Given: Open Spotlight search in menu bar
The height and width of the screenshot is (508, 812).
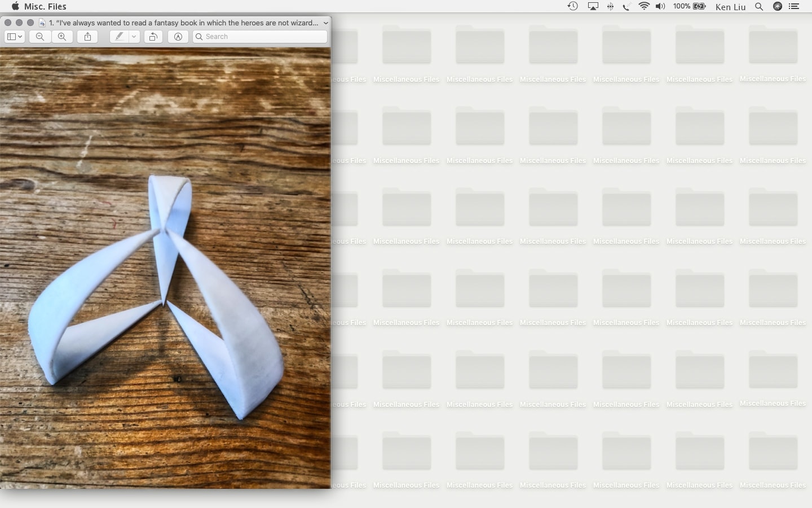Looking at the screenshot, I should click(759, 6).
